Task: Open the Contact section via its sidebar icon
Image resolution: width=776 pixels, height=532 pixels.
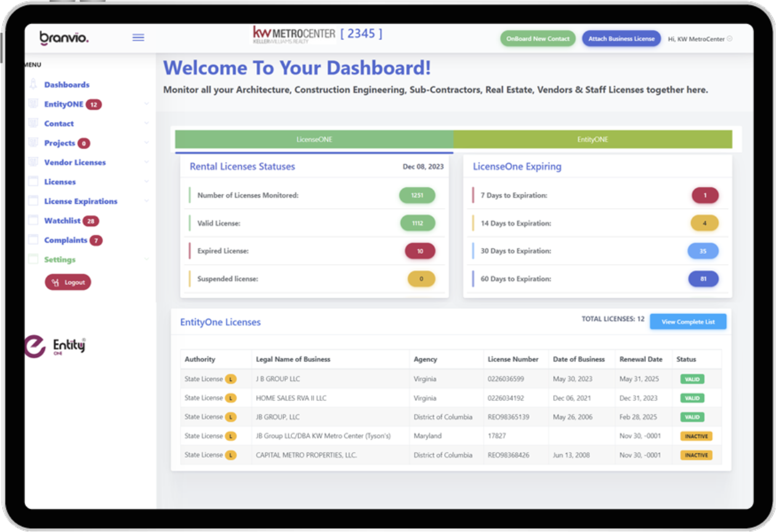Action: tap(33, 123)
